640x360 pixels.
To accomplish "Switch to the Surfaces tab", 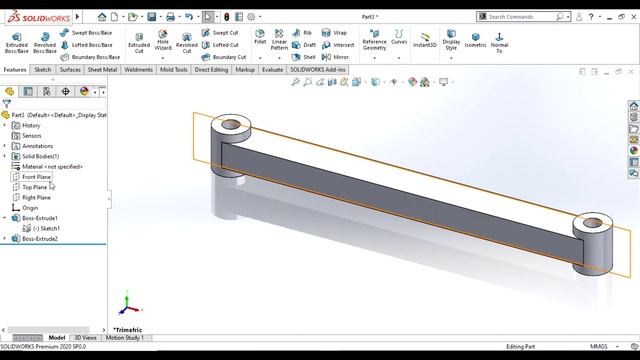I will [70, 70].
